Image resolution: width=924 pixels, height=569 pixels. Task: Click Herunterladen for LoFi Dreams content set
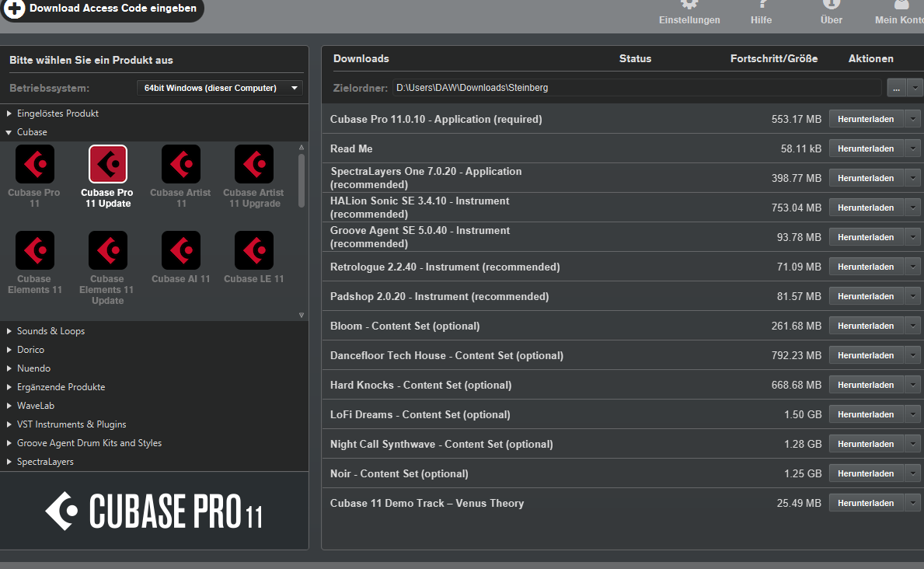(866, 414)
